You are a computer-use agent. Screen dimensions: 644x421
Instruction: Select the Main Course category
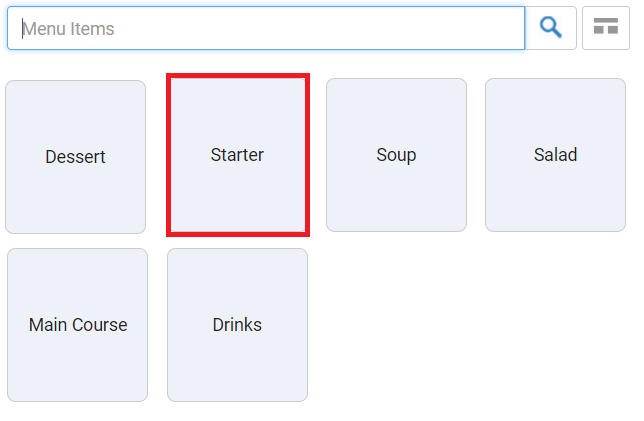[78, 325]
